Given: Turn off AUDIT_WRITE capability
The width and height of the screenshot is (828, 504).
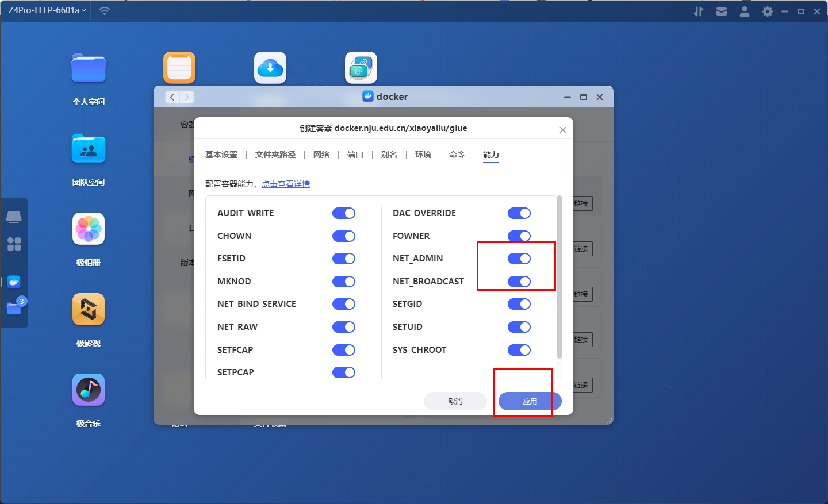Looking at the screenshot, I should tap(344, 213).
